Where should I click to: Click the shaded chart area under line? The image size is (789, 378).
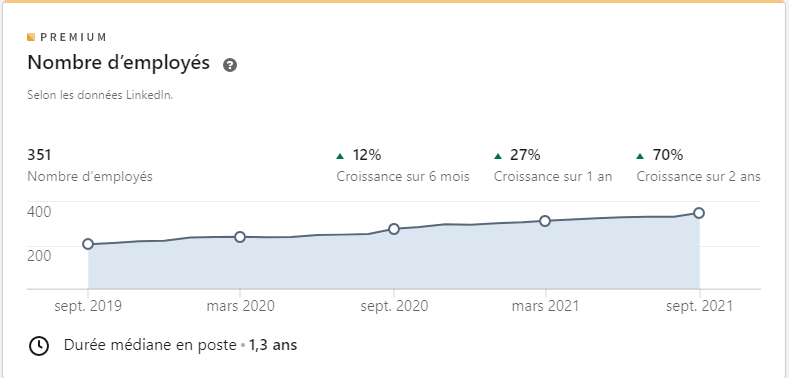click(394, 262)
